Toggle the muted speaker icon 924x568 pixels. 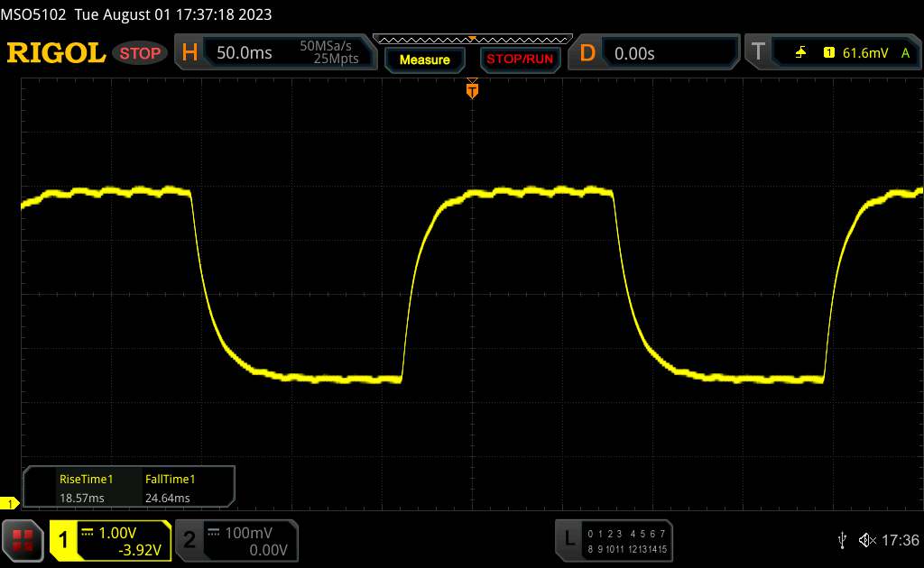tap(867, 540)
